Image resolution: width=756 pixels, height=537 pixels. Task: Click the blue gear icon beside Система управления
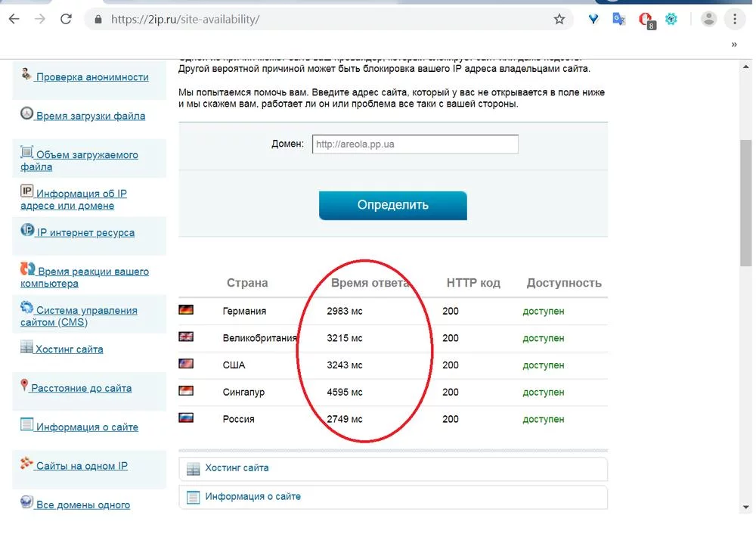[26, 307]
